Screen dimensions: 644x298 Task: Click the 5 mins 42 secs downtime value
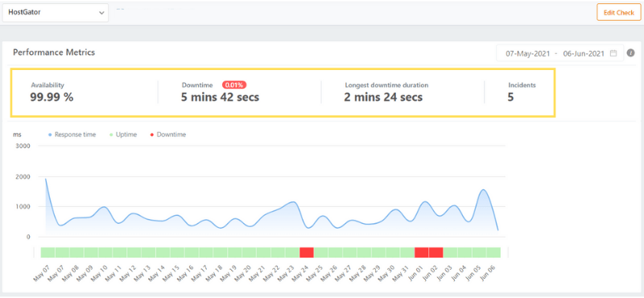[x=220, y=97]
